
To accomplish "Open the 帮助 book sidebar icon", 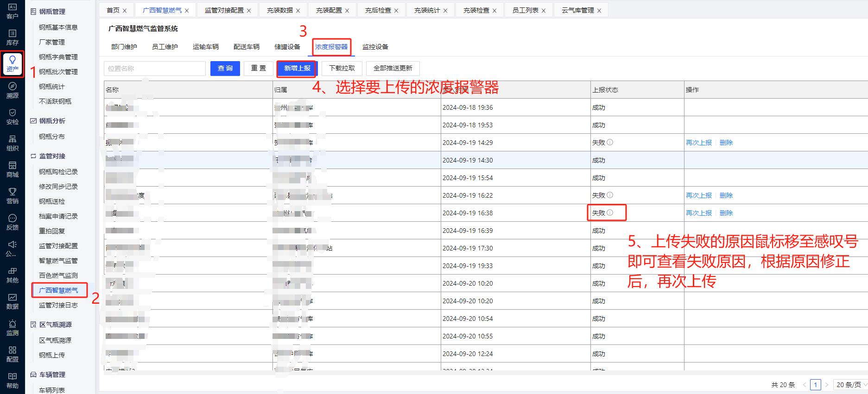I will coord(13,381).
